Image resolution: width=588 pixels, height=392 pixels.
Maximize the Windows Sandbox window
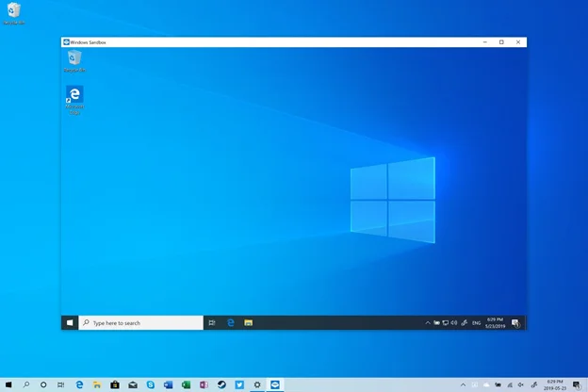(501, 42)
